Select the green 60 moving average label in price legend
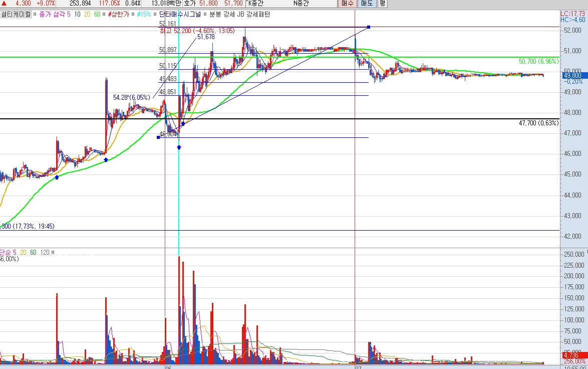Screen dimensions: 588x369 pyautogui.click(x=97, y=14)
